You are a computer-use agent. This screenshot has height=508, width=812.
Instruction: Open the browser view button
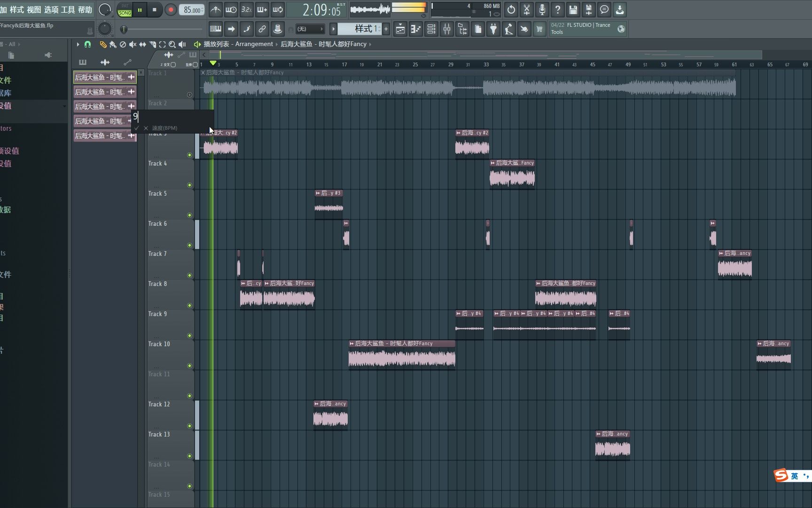[462, 29]
